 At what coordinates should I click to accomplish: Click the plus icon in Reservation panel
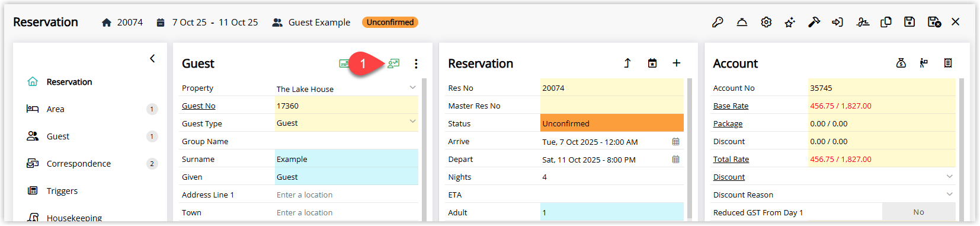[x=676, y=63]
